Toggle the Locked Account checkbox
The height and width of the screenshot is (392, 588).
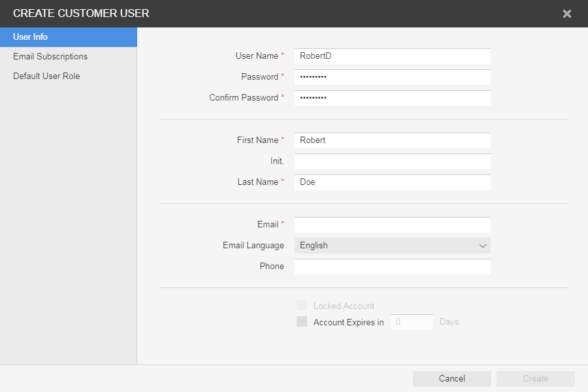[302, 306]
